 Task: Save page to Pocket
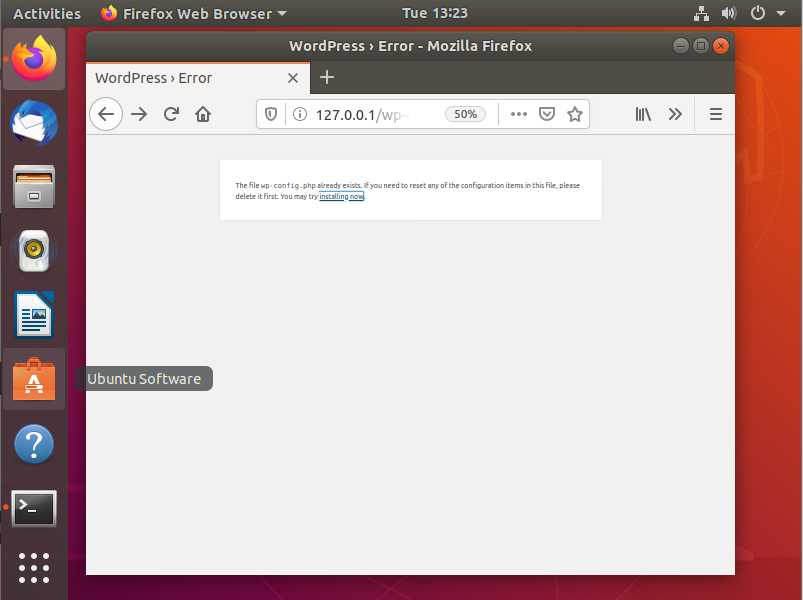tap(547, 114)
